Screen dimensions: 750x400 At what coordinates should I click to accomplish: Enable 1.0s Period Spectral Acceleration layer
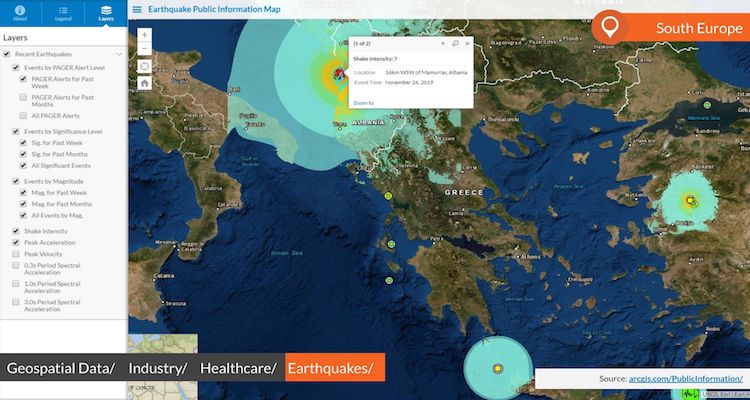tap(16, 284)
